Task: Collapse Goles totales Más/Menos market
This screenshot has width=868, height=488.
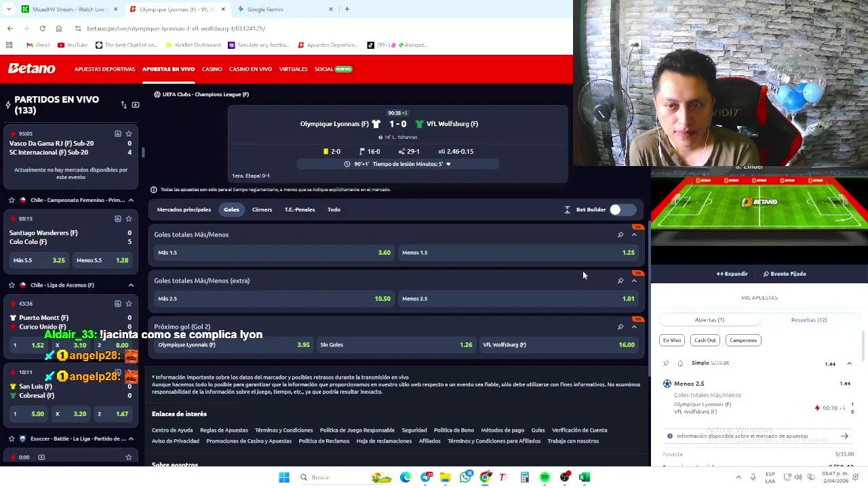Action: click(x=634, y=235)
